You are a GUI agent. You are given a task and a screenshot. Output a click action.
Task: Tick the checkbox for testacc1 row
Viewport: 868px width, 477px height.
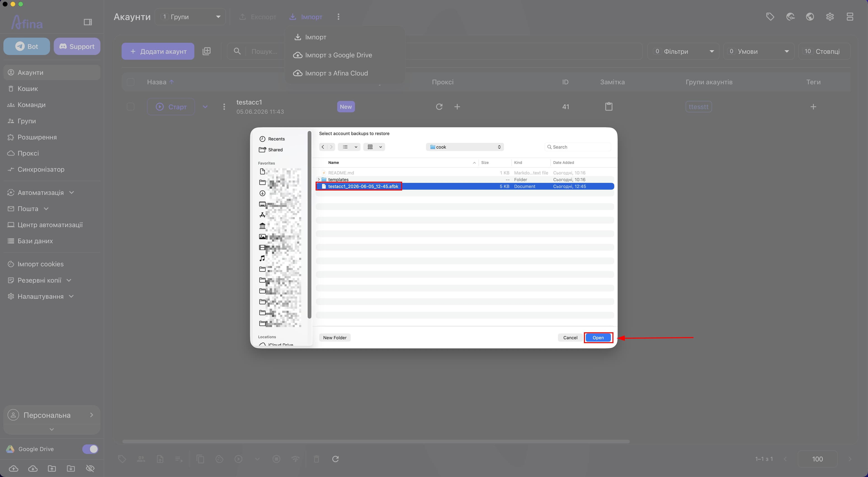pyautogui.click(x=130, y=106)
